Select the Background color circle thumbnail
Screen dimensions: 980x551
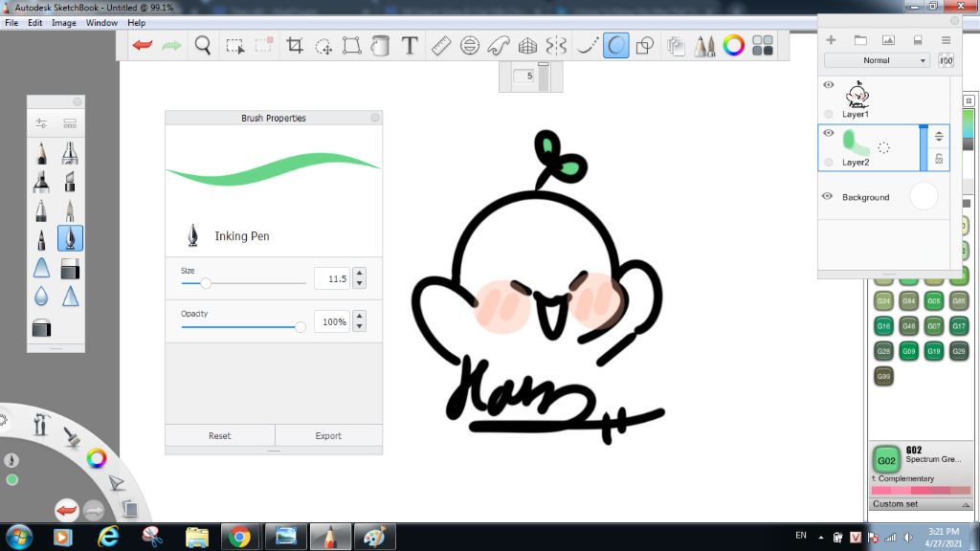click(924, 196)
